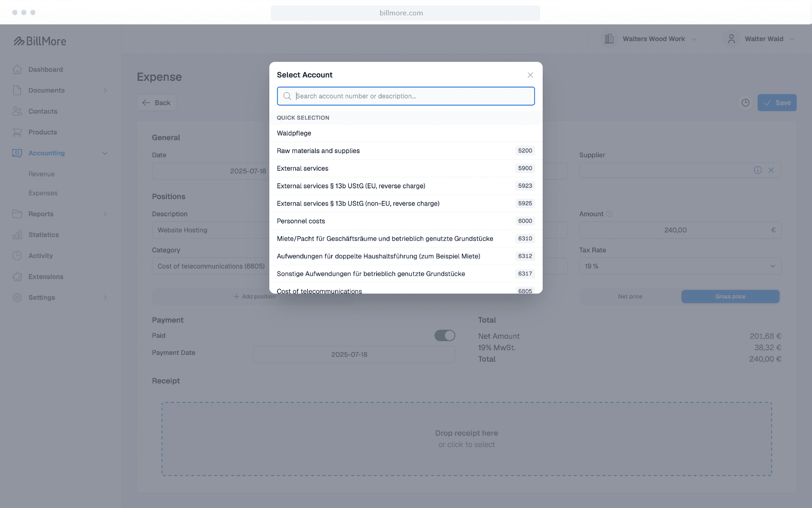
Task: Click the BillMore logo
Action: pos(40,41)
